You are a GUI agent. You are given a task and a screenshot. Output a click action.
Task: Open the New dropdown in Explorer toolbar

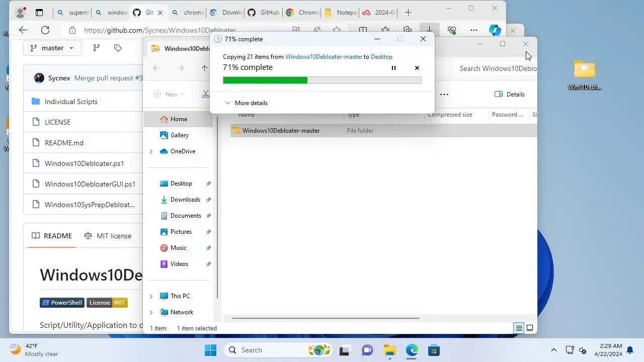(x=169, y=94)
